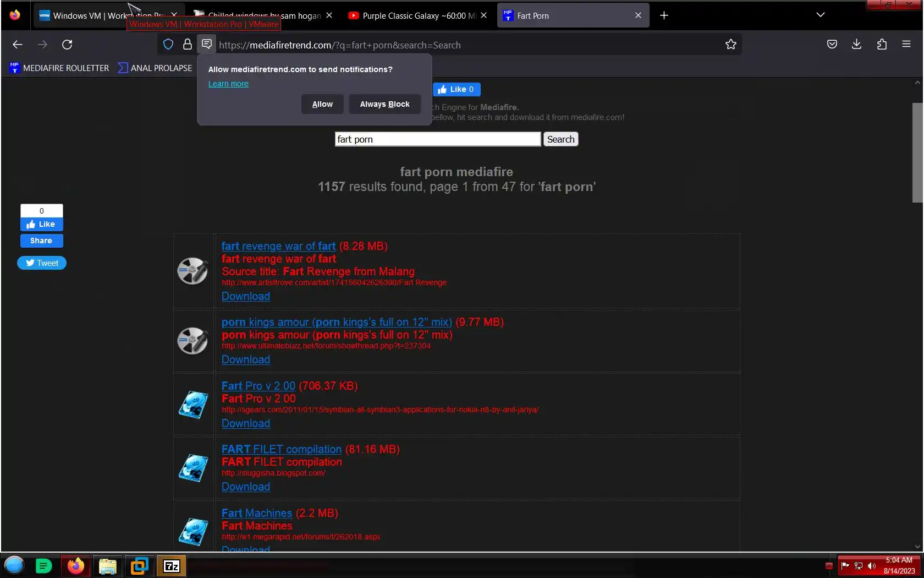Open MEDIAFIRE ROULETTER bookmark
Image resolution: width=924 pixels, height=578 pixels.
59,68
